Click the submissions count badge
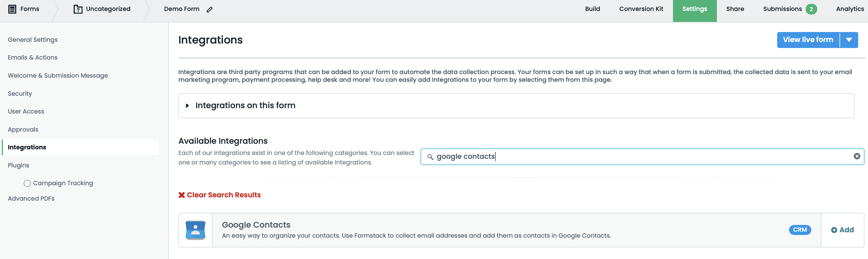Screen dimensions: 868x259 811,9
